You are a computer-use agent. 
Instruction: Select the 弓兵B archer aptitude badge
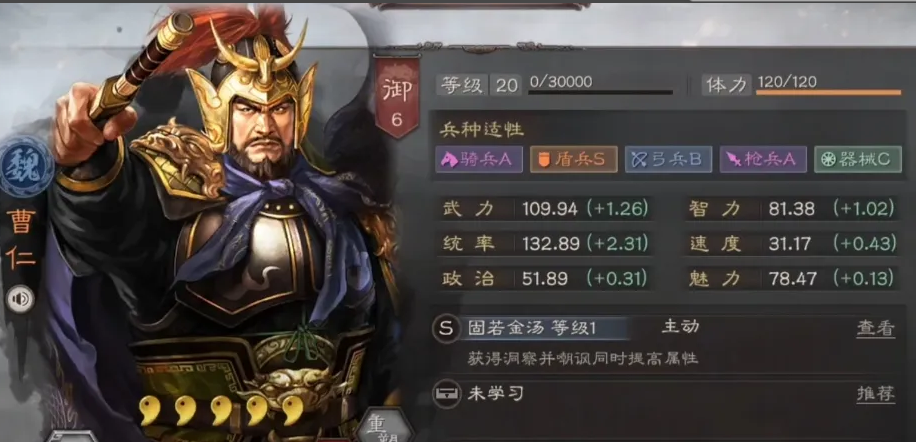(668, 159)
